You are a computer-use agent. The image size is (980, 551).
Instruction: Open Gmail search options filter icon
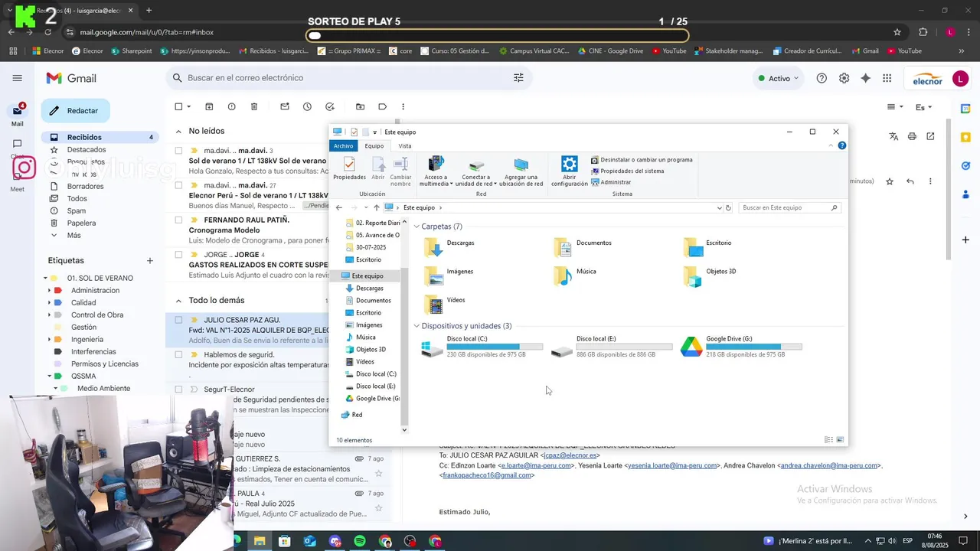pyautogui.click(x=518, y=78)
